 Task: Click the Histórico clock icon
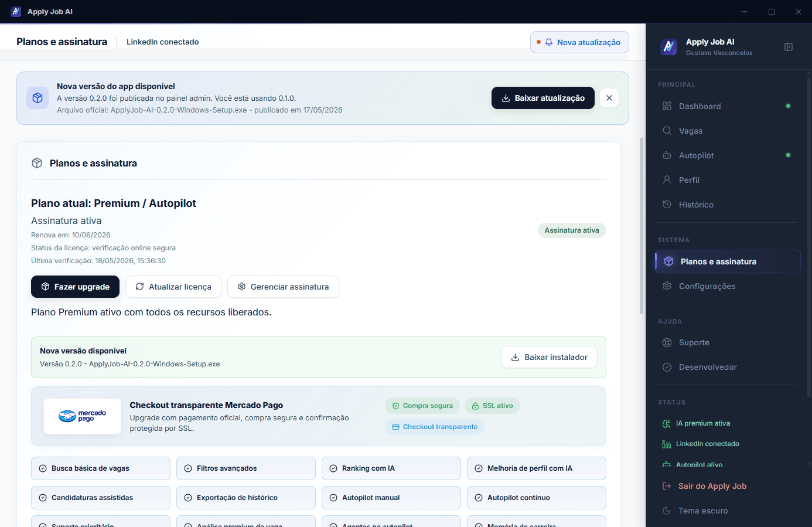(x=667, y=205)
